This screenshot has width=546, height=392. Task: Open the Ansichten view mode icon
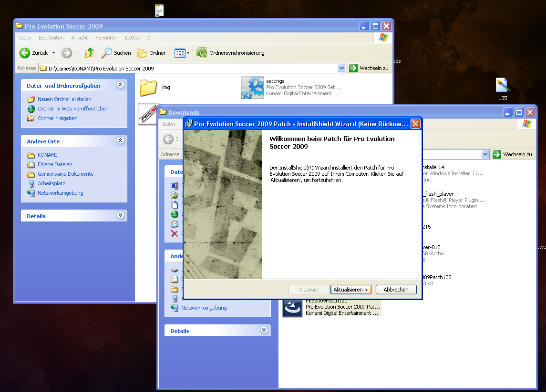pyautogui.click(x=180, y=53)
